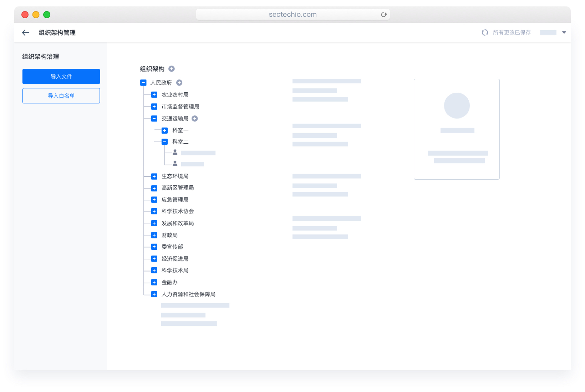The image size is (585, 392).
Task: Select the 财政局 tree item
Action: 169,235
